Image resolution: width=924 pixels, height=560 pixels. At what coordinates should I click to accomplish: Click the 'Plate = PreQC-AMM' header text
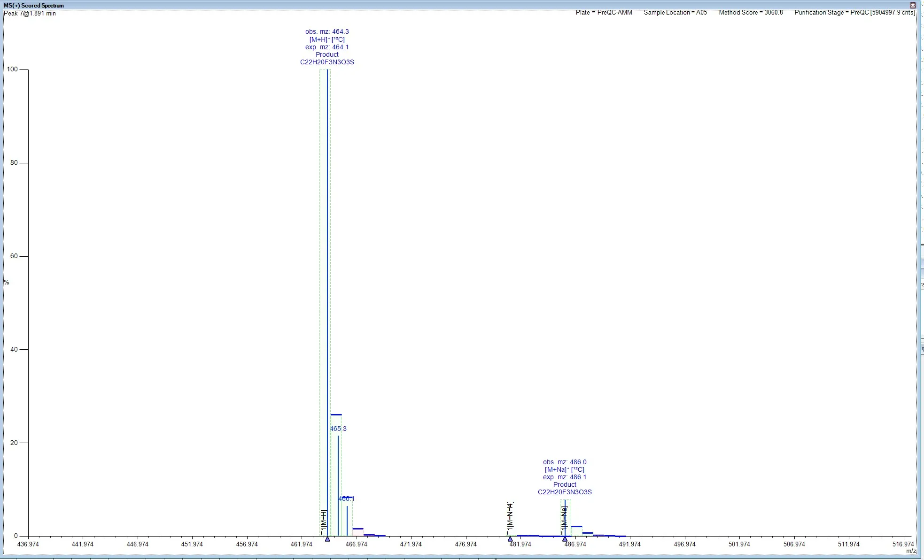tap(604, 13)
